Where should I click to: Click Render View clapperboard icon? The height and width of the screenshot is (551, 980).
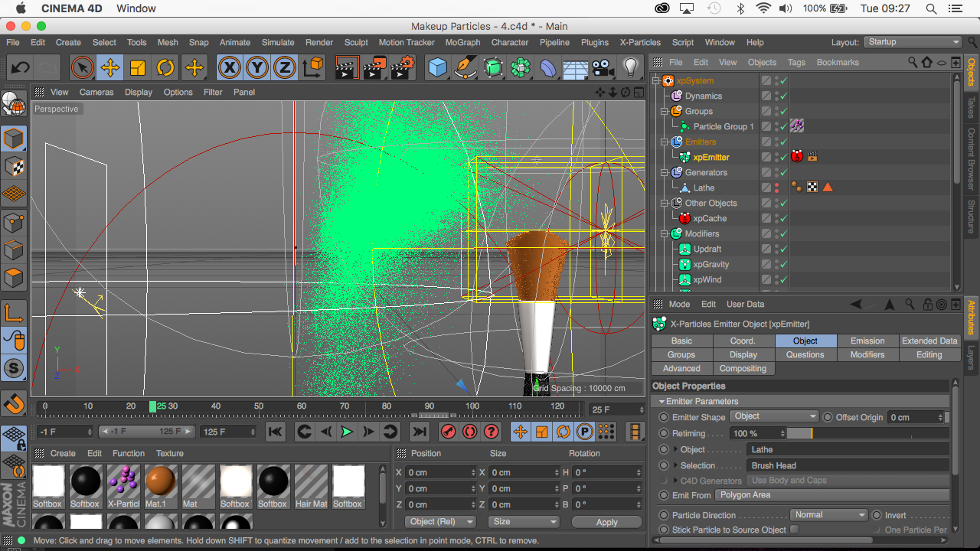(x=347, y=67)
